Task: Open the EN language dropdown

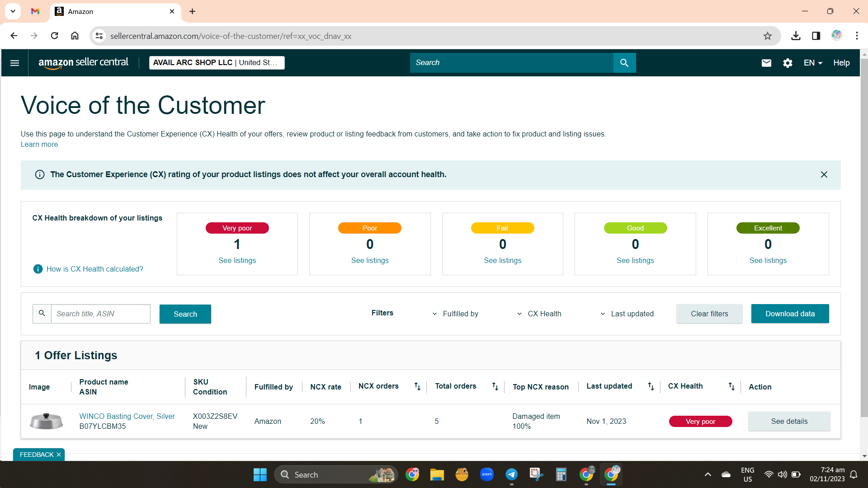Action: click(x=813, y=63)
